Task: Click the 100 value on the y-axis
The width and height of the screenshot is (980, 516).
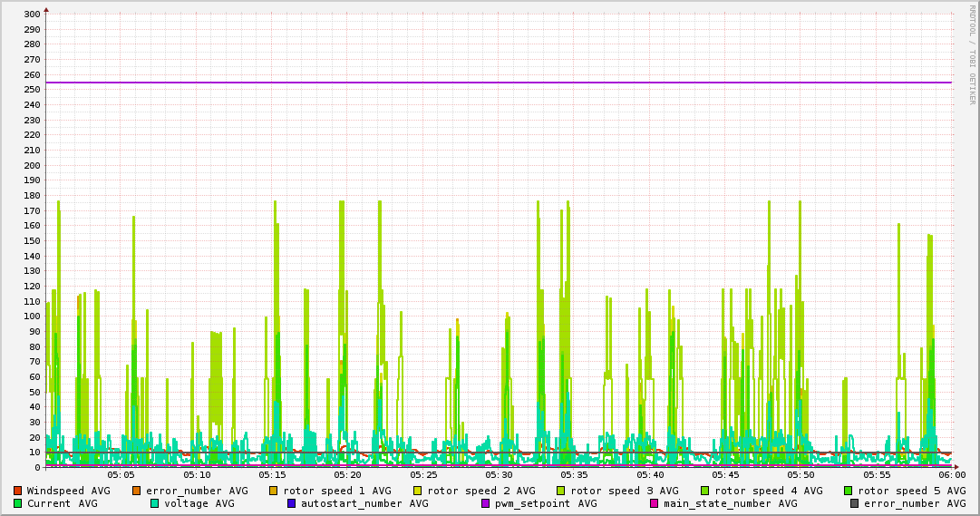Action: (31, 316)
